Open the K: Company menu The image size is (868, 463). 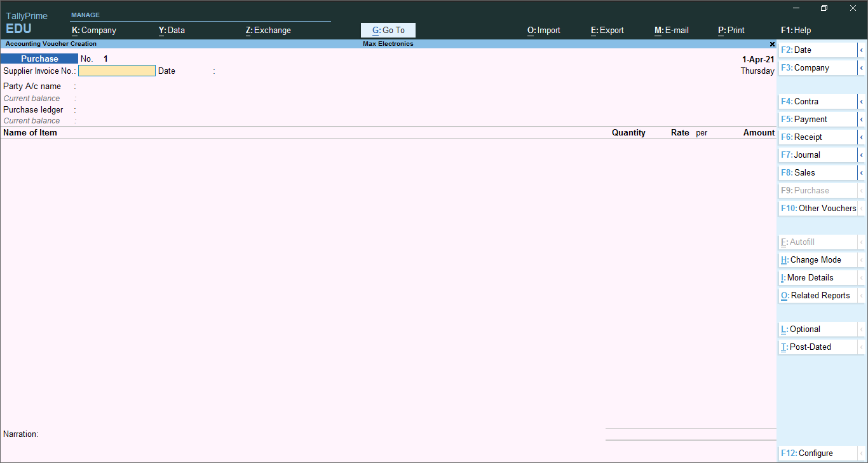tap(94, 31)
